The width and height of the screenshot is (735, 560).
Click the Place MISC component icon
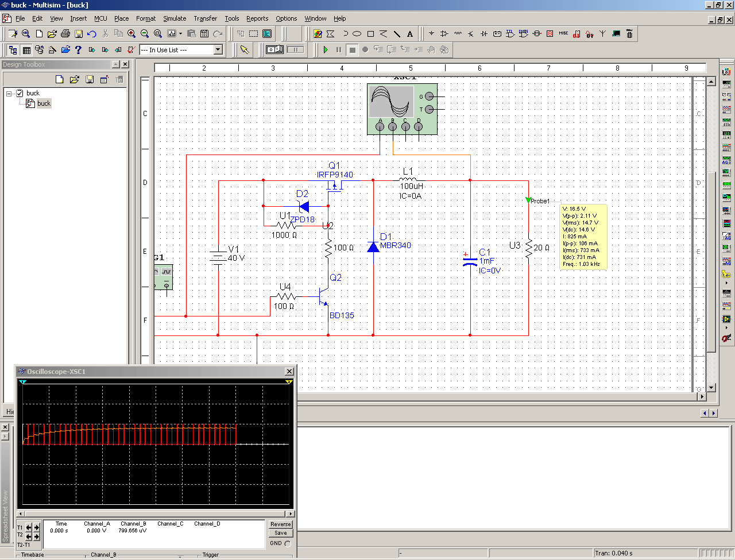(563, 34)
